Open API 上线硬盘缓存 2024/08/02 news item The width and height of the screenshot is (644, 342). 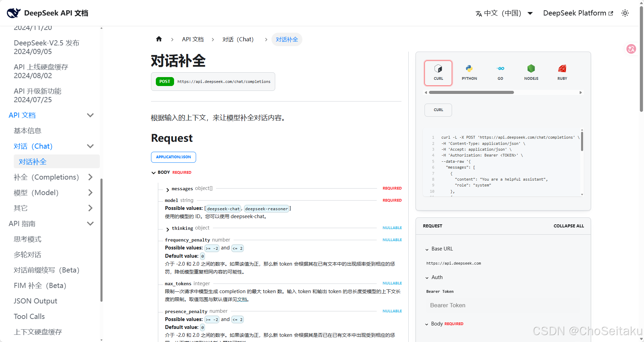point(41,71)
